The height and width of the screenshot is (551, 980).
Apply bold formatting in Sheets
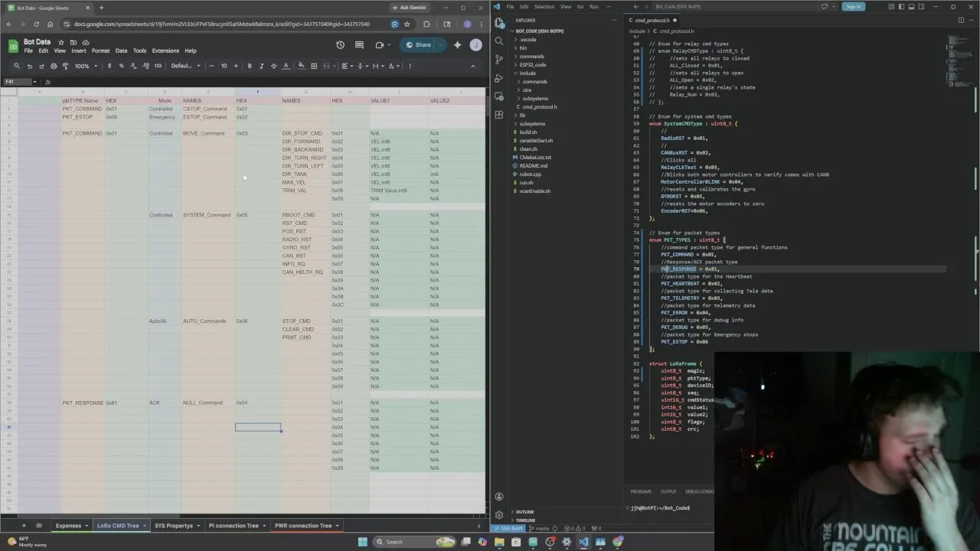click(x=250, y=66)
